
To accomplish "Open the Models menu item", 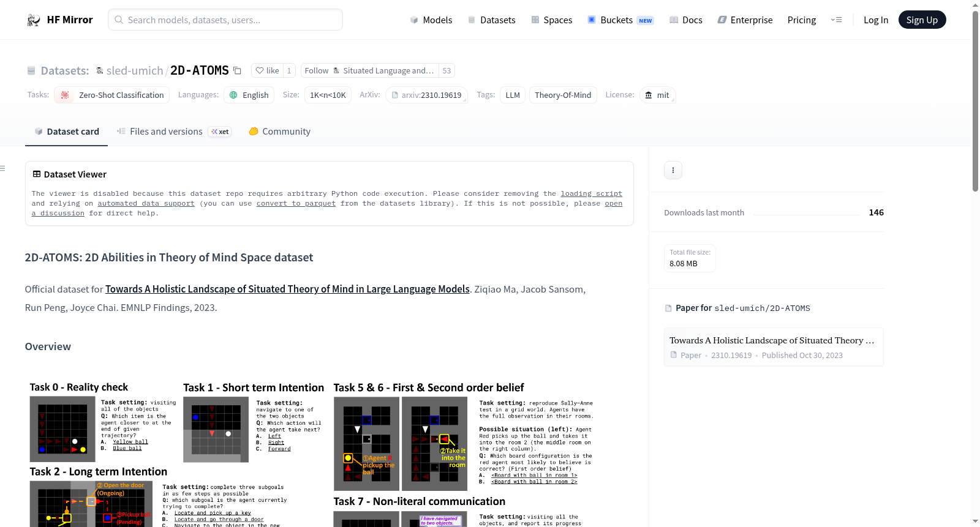I will 431,20.
